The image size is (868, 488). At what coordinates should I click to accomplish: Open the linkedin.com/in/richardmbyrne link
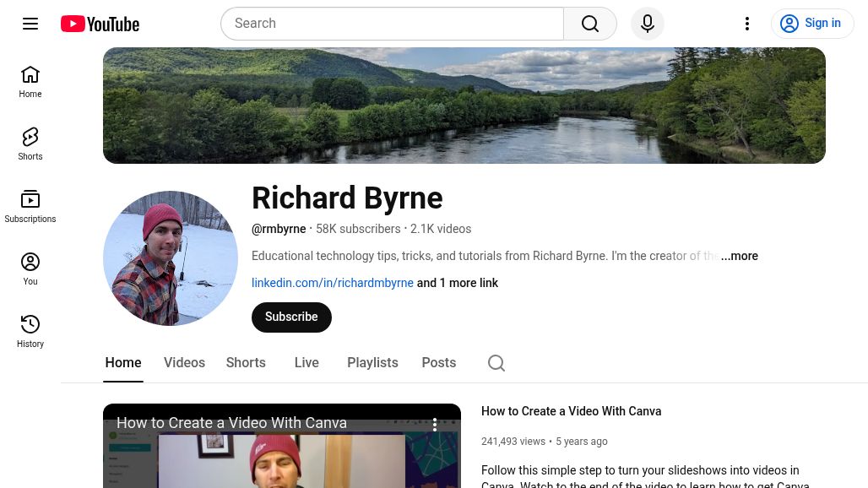(332, 283)
